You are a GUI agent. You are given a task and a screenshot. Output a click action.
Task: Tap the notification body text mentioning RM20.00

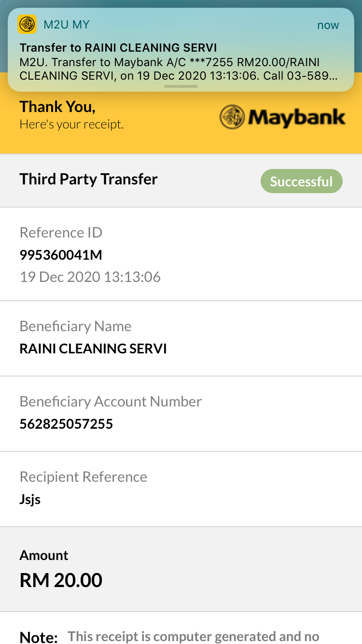point(179,69)
